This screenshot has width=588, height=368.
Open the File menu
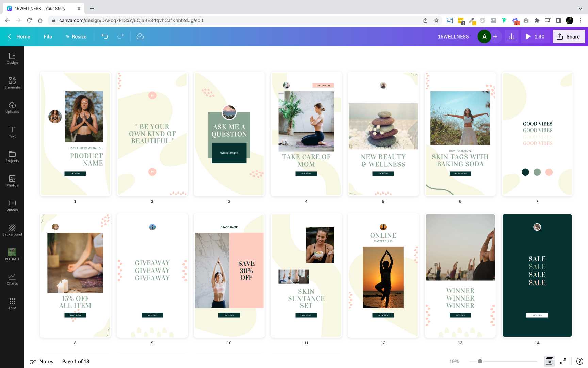point(48,36)
